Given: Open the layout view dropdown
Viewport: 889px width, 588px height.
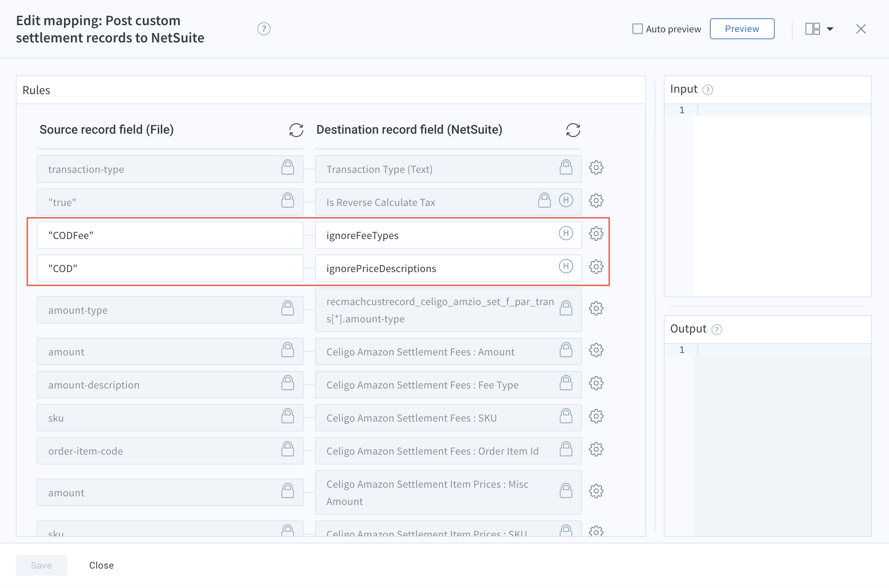Looking at the screenshot, I should click(x=819, y=29).
